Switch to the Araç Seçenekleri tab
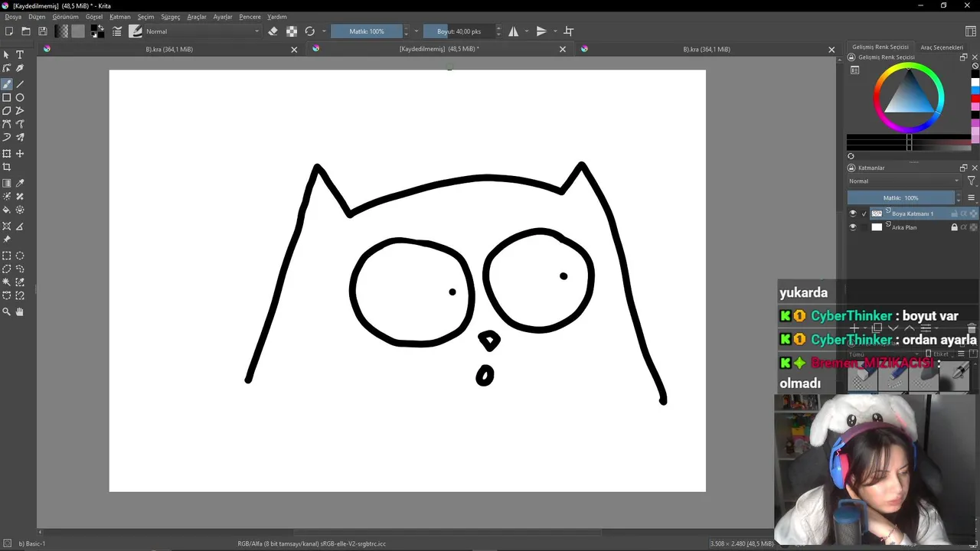The width and height of the screenshot is (980, 551). click(x=942, y=47)
